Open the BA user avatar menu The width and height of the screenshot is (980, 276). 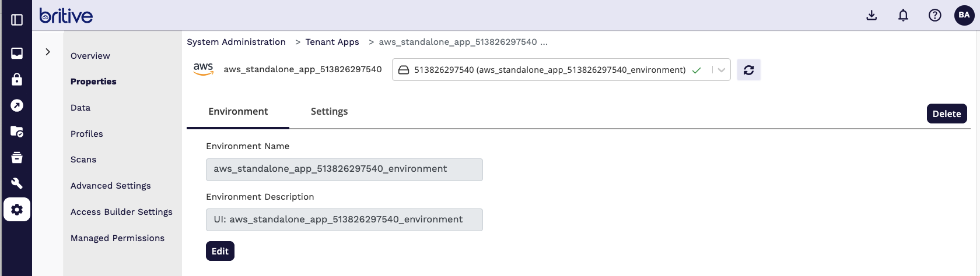tap(964, 15)
